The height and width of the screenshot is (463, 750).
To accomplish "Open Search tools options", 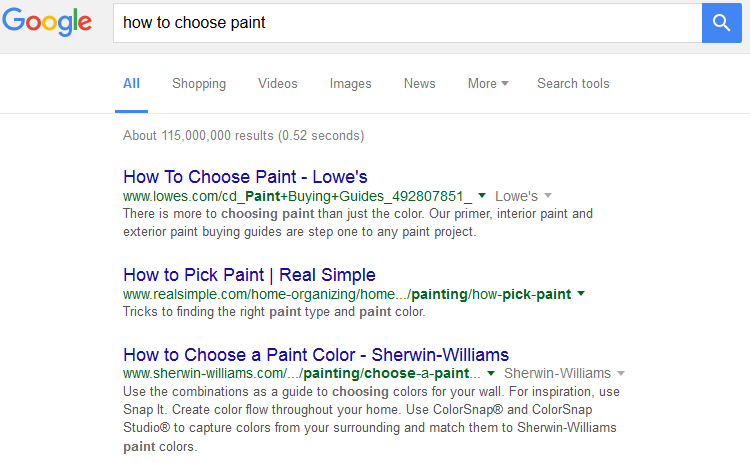I will [x=573, y=84].
